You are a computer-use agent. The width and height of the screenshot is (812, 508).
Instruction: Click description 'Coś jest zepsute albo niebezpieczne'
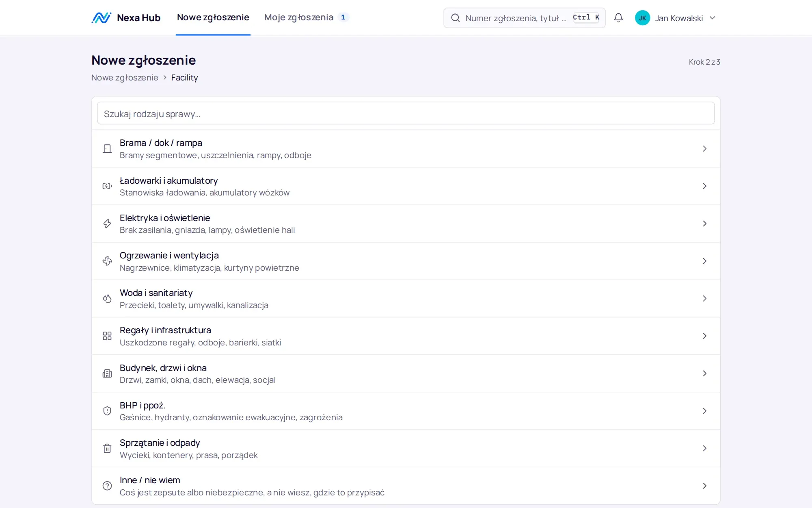click(192, 493)
